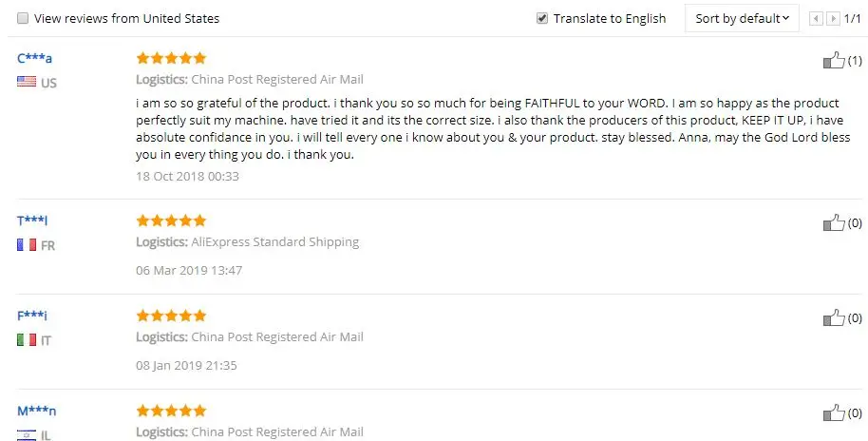Image resolution: width=868 pixels, height=441 pixels.
Task: Open reviewer C***a's profile
Action: [x=34, y=59]
